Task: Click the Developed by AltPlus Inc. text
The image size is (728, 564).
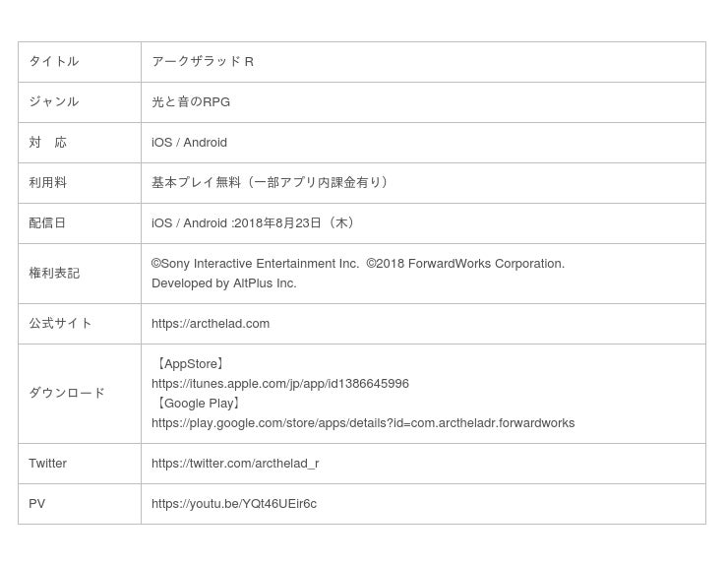Action: tap(223, 283)
